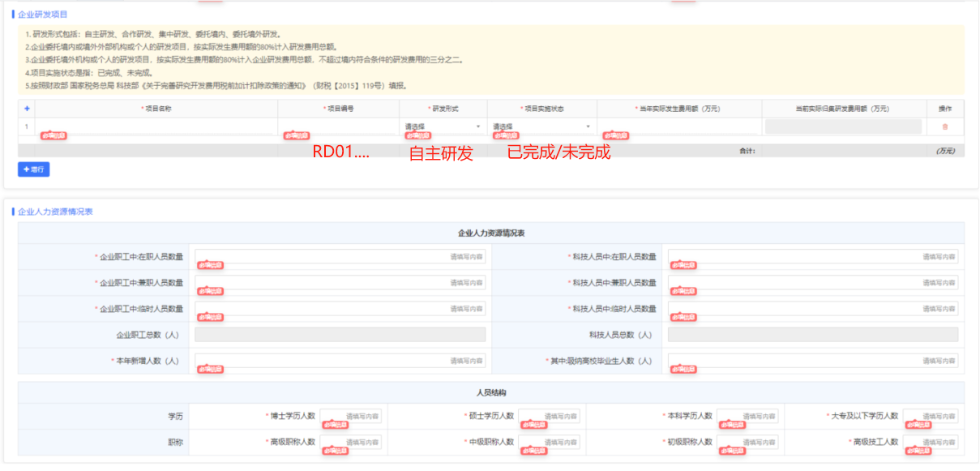Select the 本科学历人数 input box

point(747,416)
